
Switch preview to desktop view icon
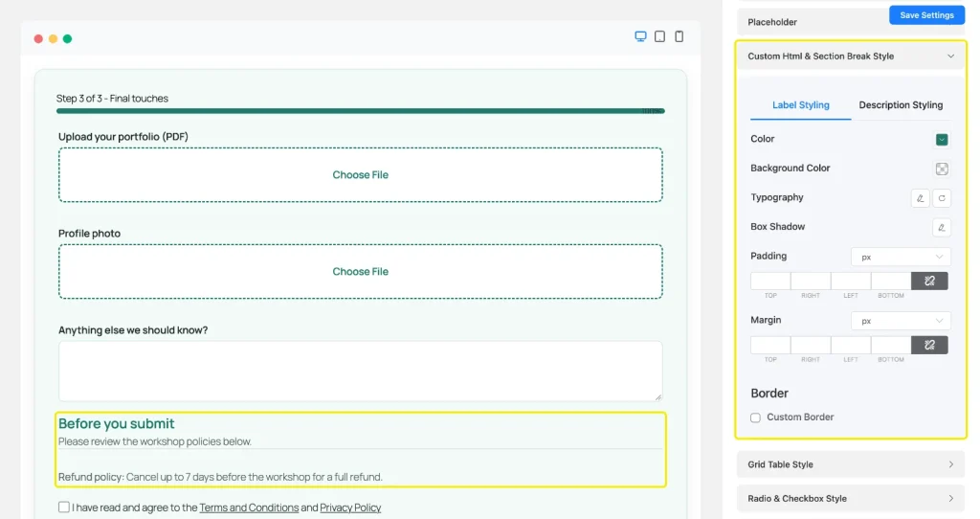pos(640,36)
